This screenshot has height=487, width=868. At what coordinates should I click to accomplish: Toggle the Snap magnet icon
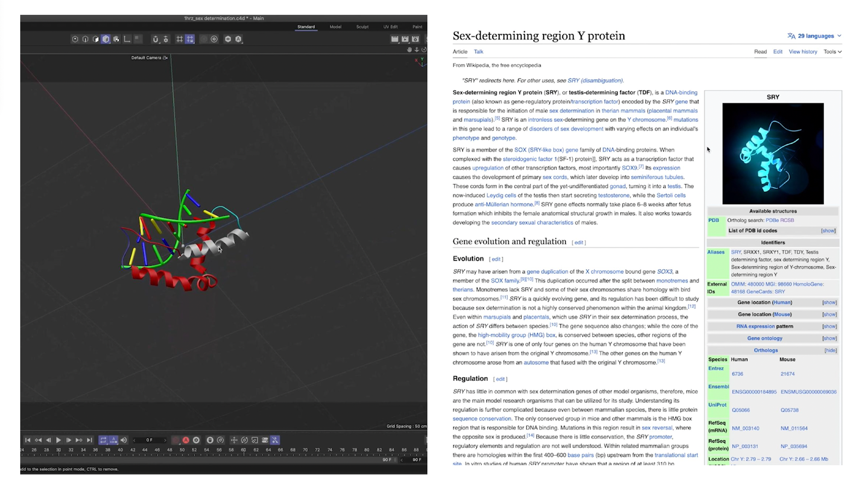tap(156, 39)
